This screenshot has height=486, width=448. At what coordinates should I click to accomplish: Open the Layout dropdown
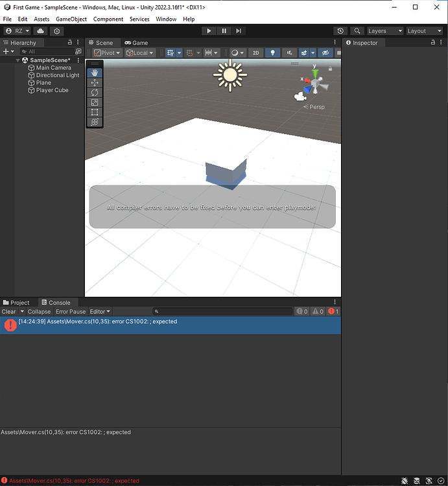(x=424, y=31)
